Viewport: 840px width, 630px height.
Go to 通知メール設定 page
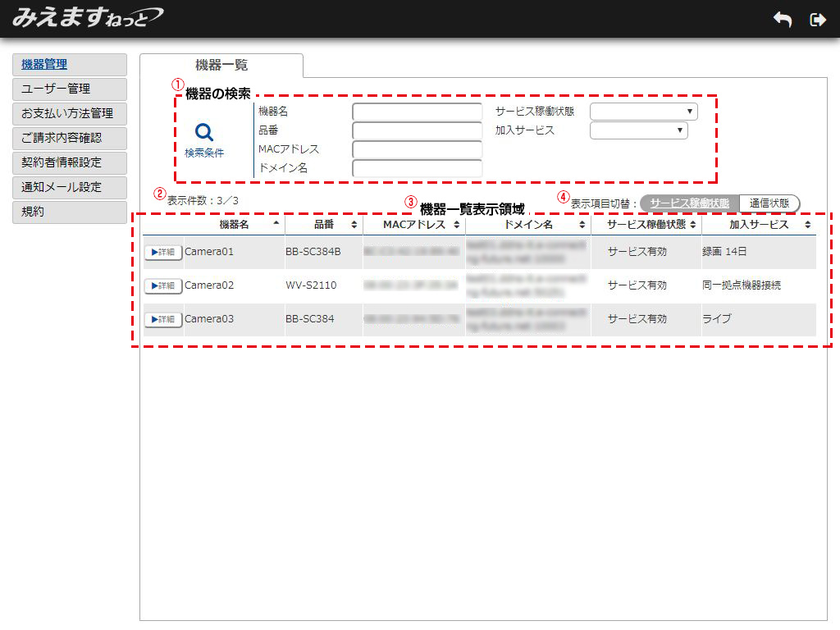[70, 187]
